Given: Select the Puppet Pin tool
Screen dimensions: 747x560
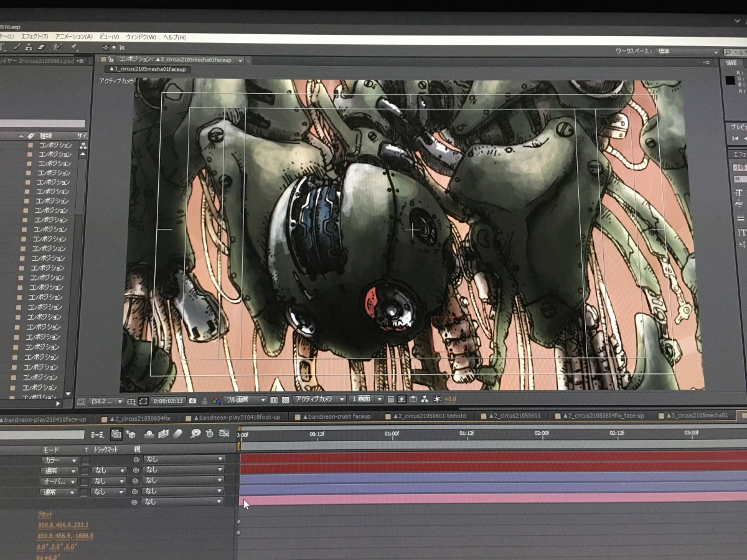Looking at the screenshot, I should pyautogui.click(x=73, y=47).
